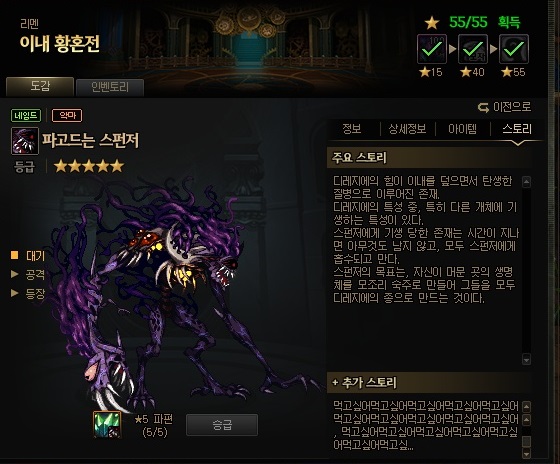Viewport: 560px width, 464px height.
Task: Switch to the 인벤토리 tab
Action: pos(110,87)
